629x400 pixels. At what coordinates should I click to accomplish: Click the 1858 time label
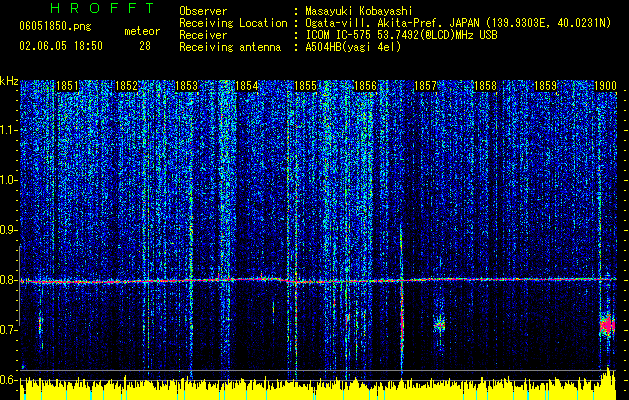pos(485,86)
